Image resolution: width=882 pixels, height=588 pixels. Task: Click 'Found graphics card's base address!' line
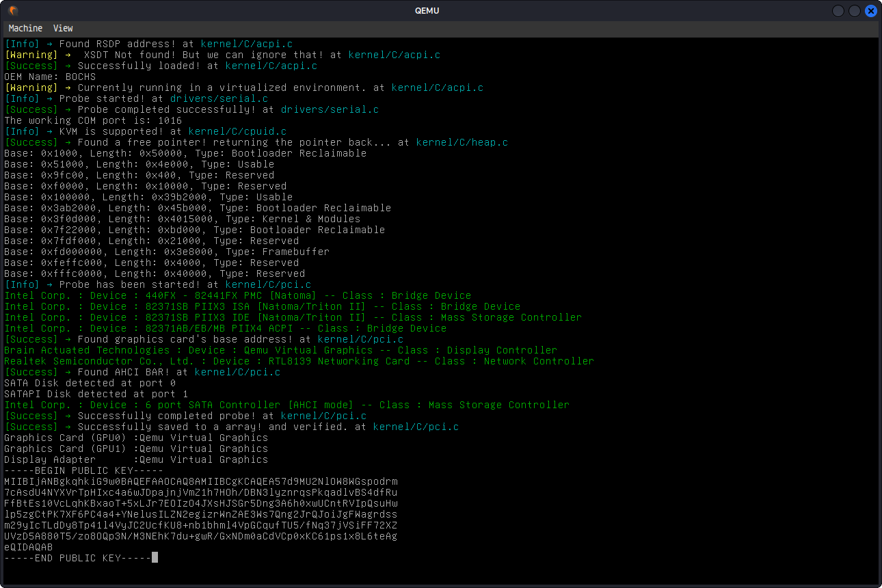coord(204,339)
